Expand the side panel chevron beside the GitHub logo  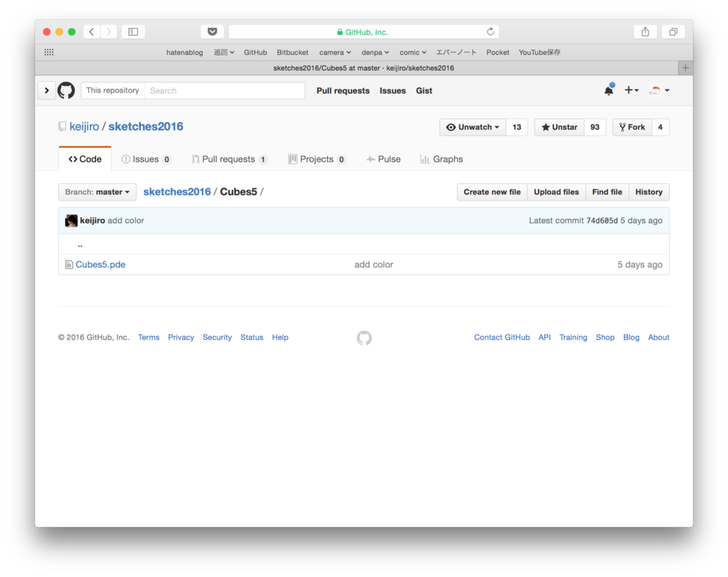(x=46, y=90)
